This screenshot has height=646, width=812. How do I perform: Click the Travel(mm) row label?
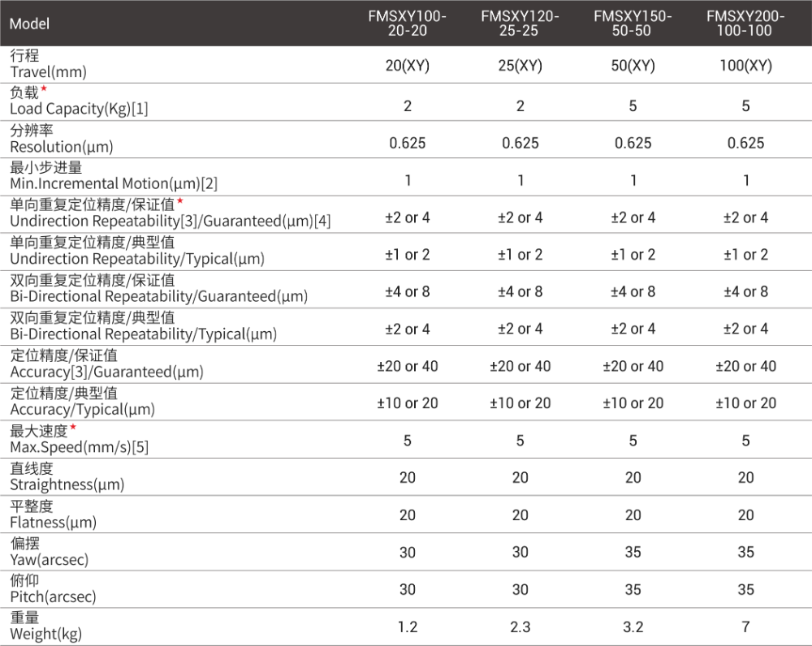tap(48, 72)
